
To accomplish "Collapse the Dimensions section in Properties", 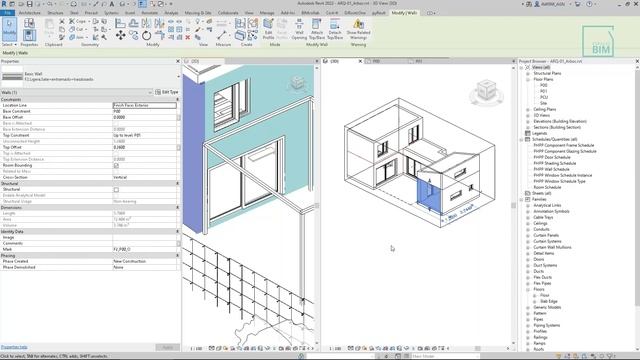I will coord(178,207).
